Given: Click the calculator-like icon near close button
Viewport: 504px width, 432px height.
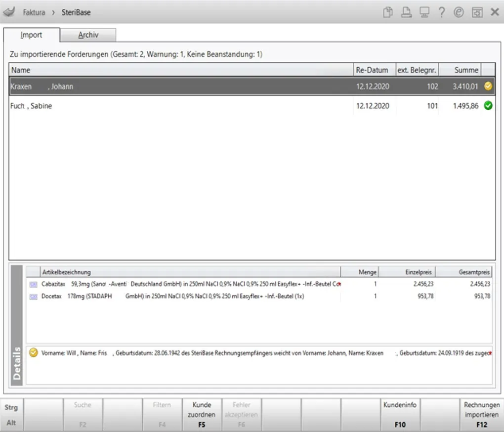Looking at the screenshot, I should pos(477,12).
